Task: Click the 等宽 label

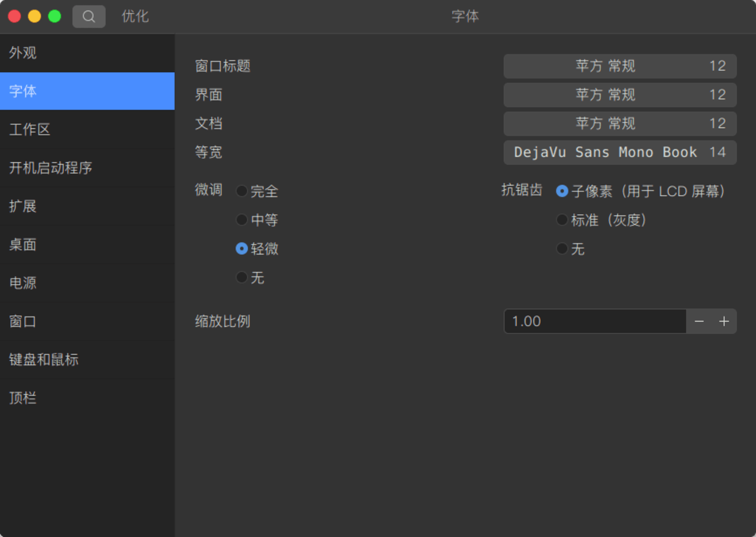Action: click(208, 152)
